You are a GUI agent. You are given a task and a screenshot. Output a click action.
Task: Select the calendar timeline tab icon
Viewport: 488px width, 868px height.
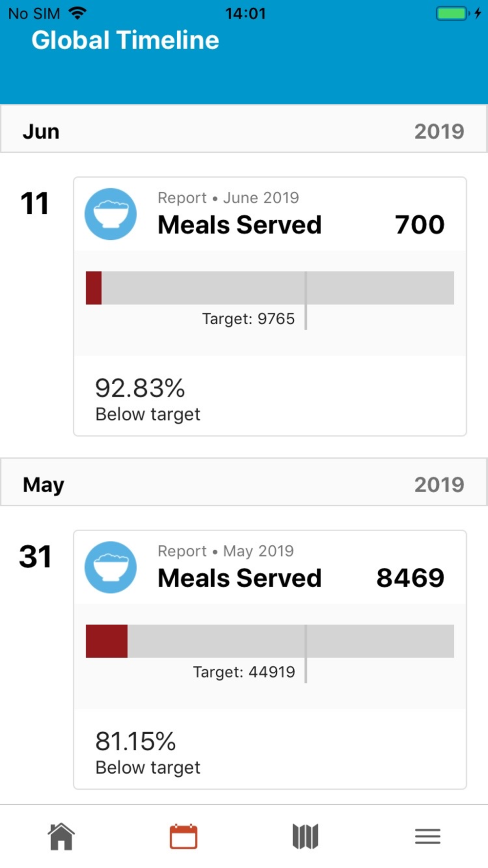tap(183, 836)
